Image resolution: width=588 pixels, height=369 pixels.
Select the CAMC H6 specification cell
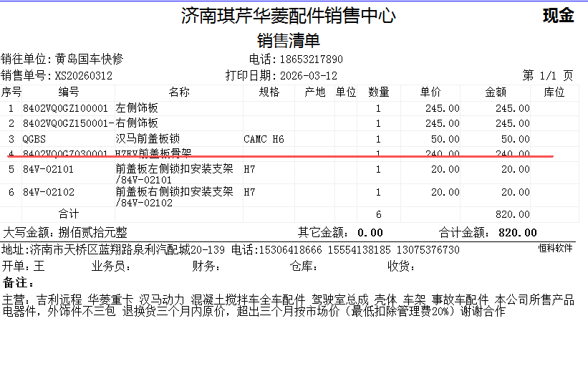(x=264, y=138)
